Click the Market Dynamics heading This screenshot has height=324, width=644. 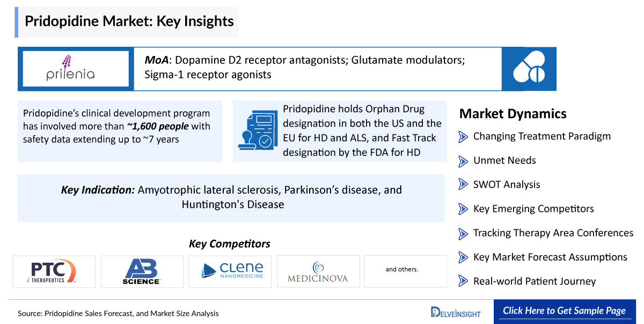[x=513, y=114]
